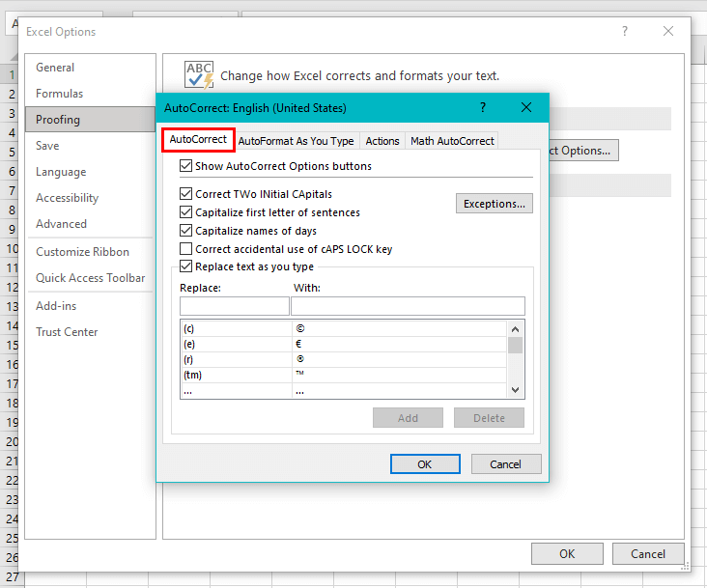Close the AutoCorrect dialog with X
The image size is (707, 588).
(x=526, y=108)
